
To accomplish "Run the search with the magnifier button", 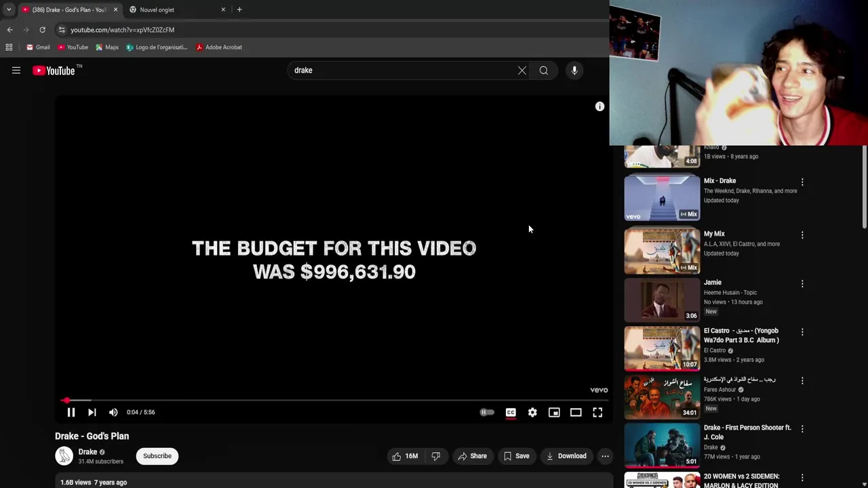I will click(x=544, y=70).
